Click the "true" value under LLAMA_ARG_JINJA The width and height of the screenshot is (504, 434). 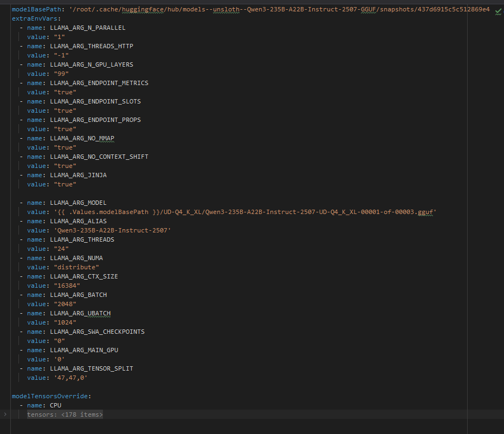[65, 184]
